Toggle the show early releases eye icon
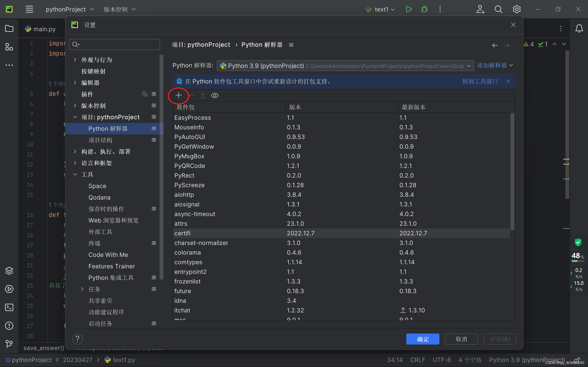The image size is (588, 367). click(x=215, y=95)
